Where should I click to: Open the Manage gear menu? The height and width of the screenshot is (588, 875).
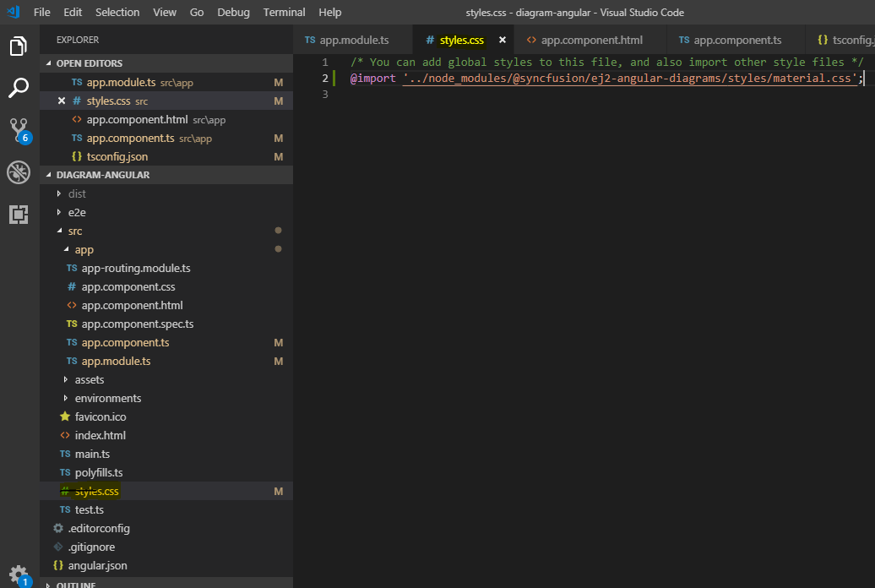click(18, 575)
